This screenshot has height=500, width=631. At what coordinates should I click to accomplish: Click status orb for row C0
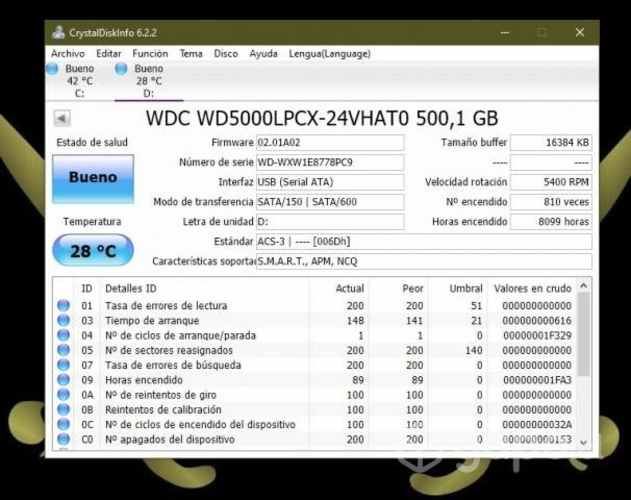(x=63, y=439)
